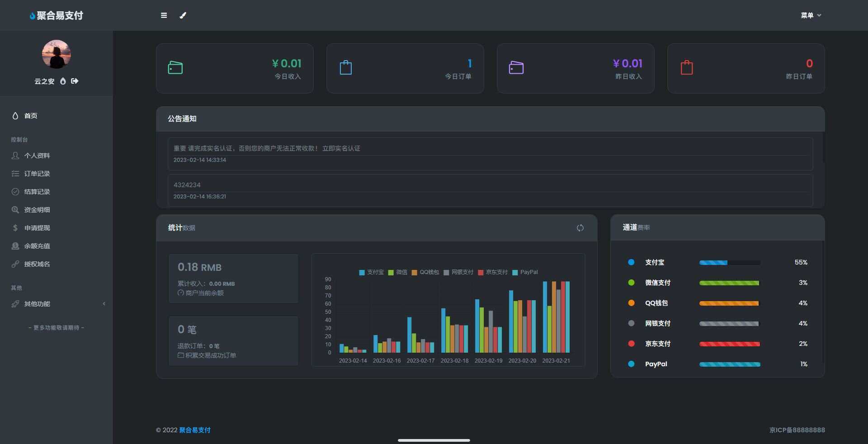The width and height of the screenshot is (868, 444).
Task: Toggle 支付宝 series in chart legend
Action: click(371, 273)
